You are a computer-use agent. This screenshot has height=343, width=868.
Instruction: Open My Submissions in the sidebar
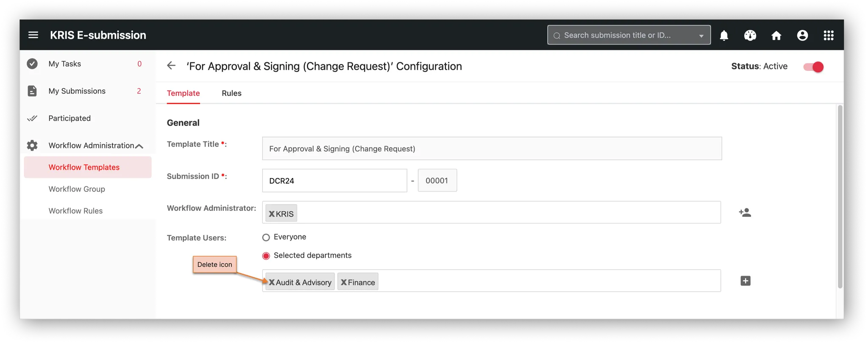77,91
